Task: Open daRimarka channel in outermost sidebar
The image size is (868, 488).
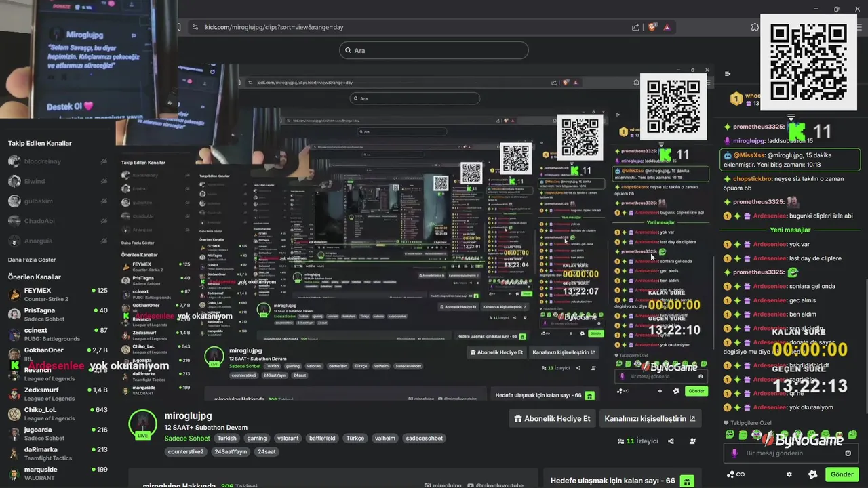Action: pos(57,453)
